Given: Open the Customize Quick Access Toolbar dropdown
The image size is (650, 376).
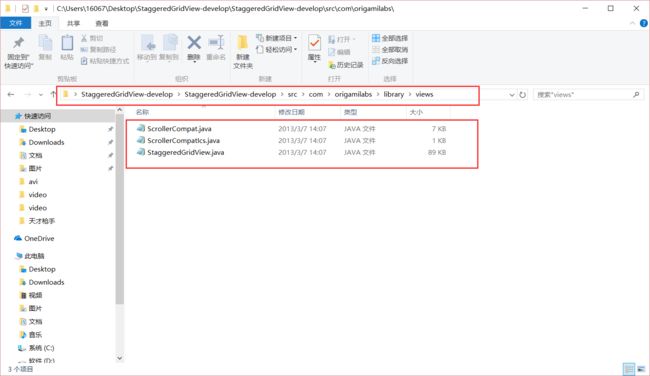Looking at the screenshot, I should (x=46, y=9).
